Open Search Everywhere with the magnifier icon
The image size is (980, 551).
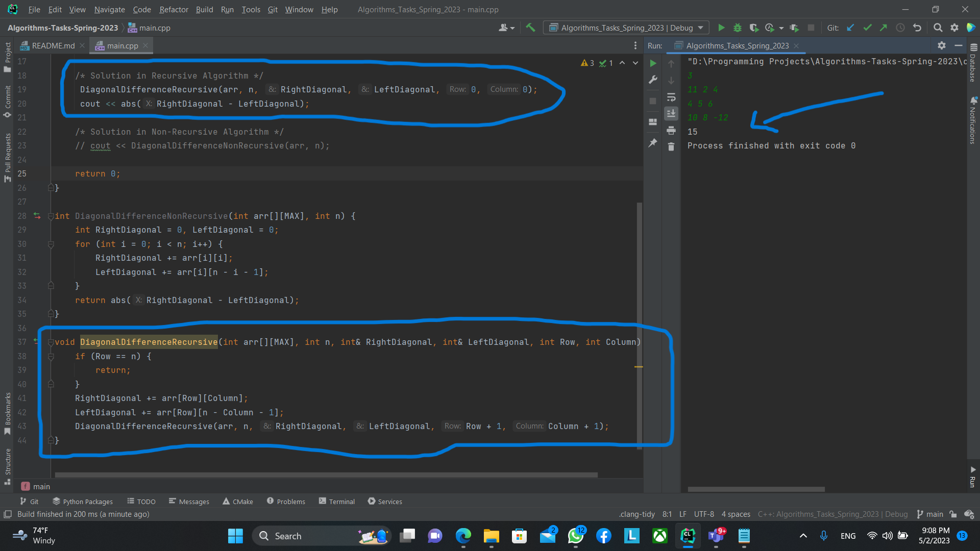pos(938,28)
